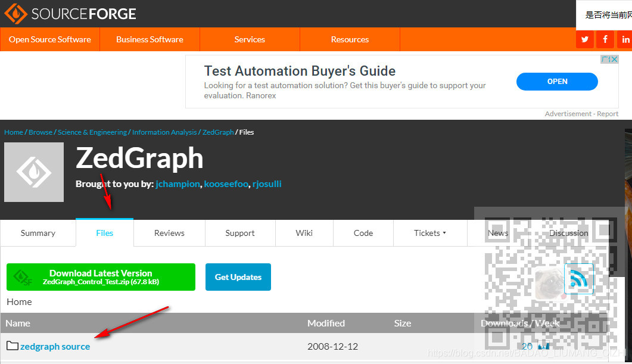The height and width of the screenshot is (364, 632).
Task: Switch to the Wiki tab
Action: pos(304,233)
